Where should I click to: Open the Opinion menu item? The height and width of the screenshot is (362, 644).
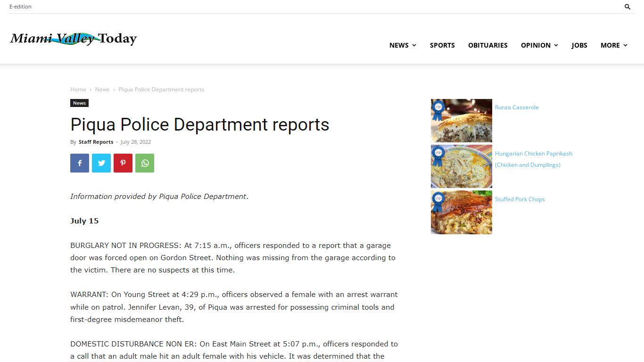[x=536, y=45]
